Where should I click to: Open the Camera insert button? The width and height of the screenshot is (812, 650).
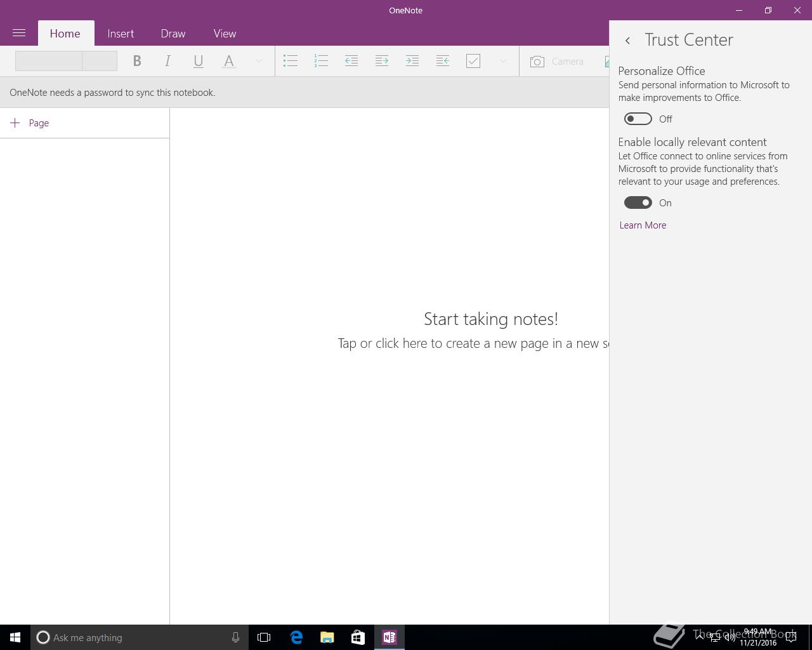click(557, 61)
